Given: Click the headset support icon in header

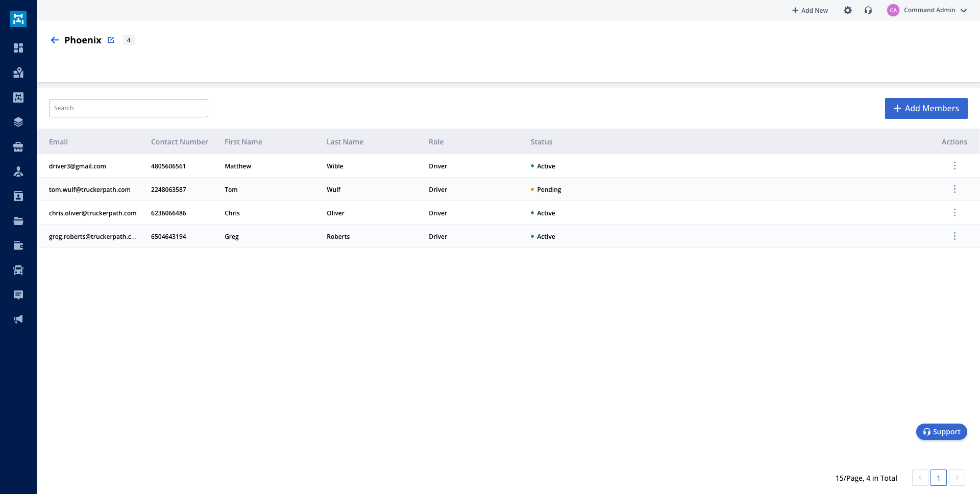Looking at the screenshot, I should (x=868, y=10).
